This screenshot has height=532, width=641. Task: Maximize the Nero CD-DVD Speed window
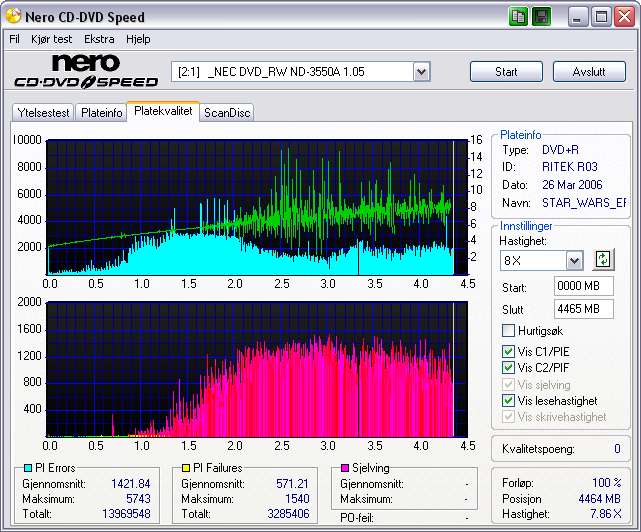click(x=601, y=16)
